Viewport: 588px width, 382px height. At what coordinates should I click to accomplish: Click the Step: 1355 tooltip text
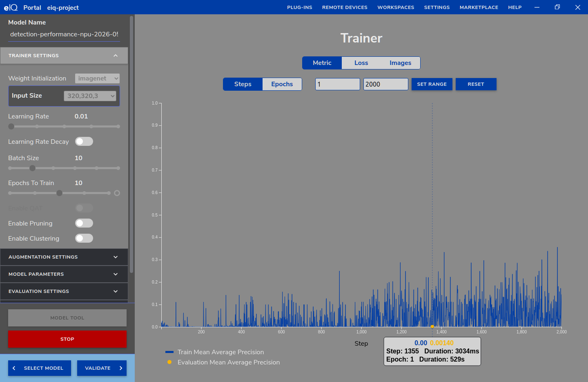403,351
